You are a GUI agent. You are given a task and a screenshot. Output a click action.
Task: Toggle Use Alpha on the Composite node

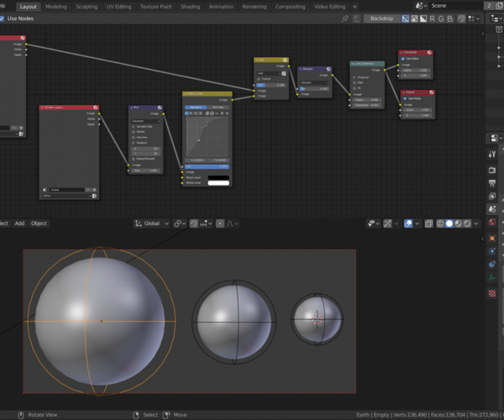pyautogui.click(x=402, y=59)
